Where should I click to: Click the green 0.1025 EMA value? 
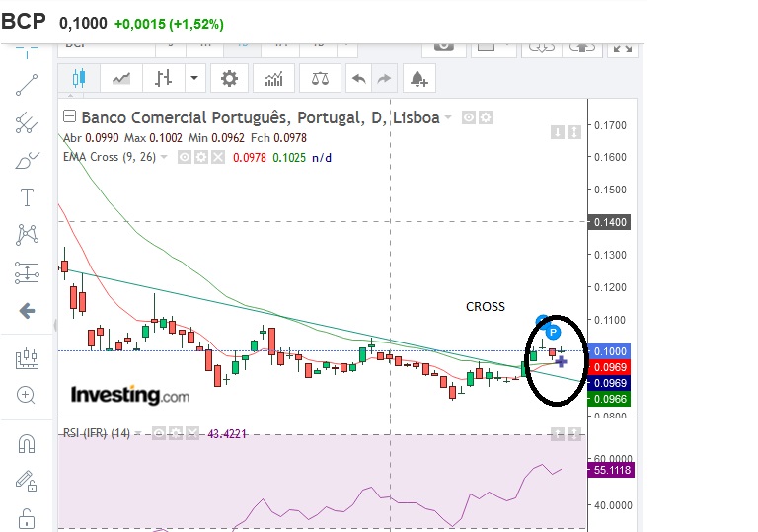pyautogui.click(x=289, y=158)
